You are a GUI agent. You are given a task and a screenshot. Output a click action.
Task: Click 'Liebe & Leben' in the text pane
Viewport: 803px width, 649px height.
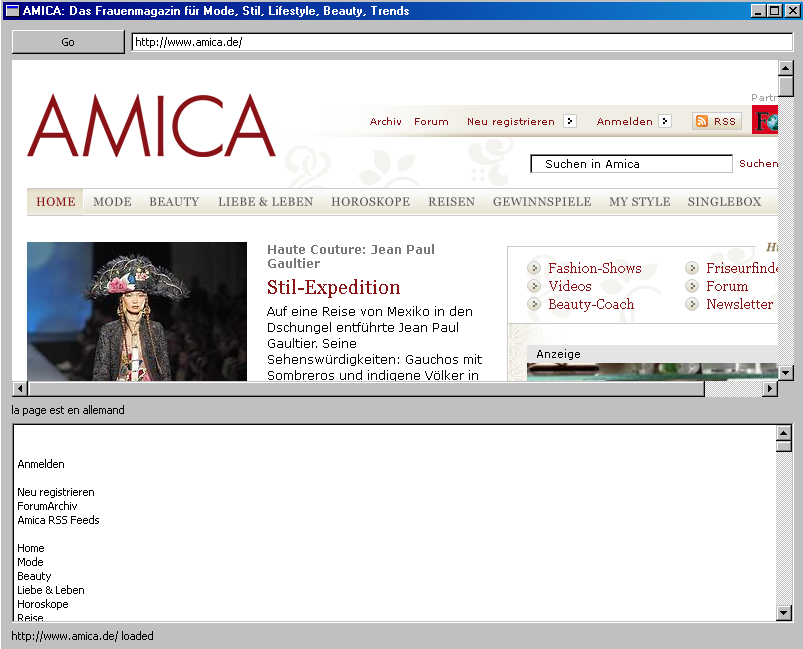coord(51,590)
